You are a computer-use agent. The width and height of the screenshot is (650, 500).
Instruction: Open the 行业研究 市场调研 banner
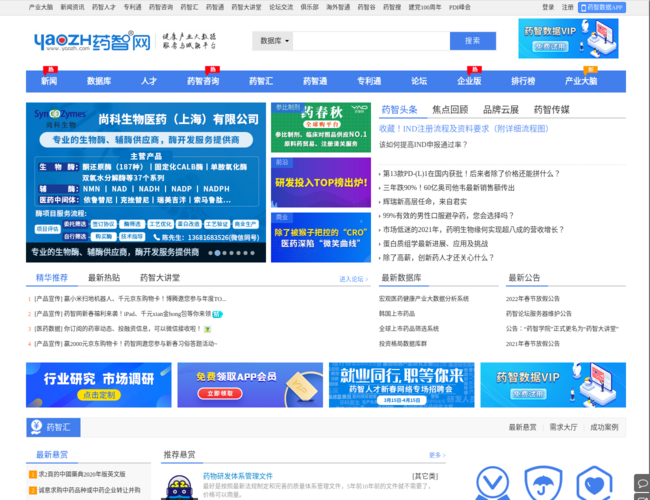99,385
